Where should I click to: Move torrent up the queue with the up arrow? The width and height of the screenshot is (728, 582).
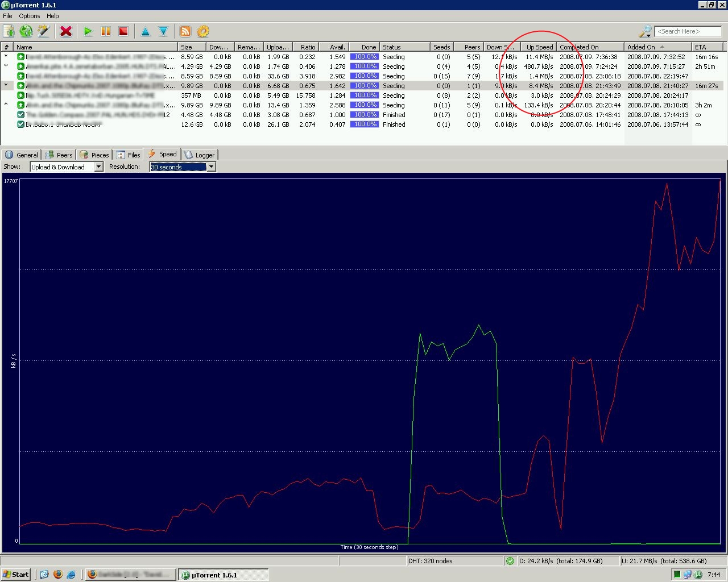[146, 31]
